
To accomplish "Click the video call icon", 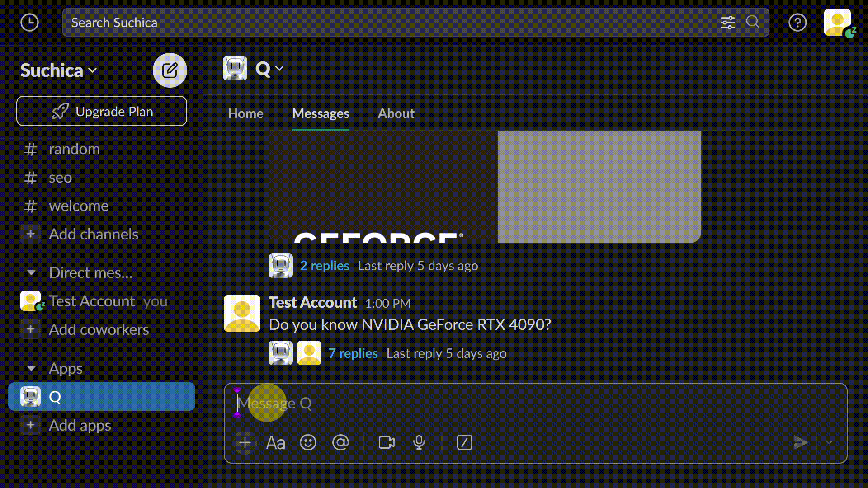I will (x=387, y=442).
